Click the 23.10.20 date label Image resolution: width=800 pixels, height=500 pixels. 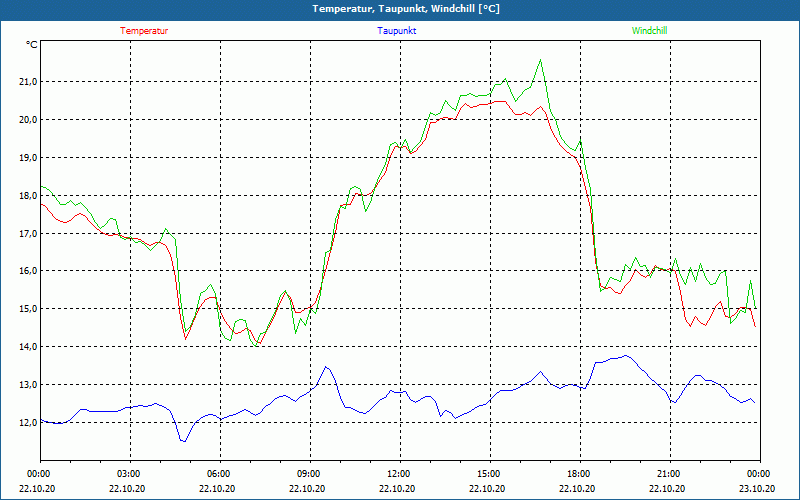pos(757,488)
